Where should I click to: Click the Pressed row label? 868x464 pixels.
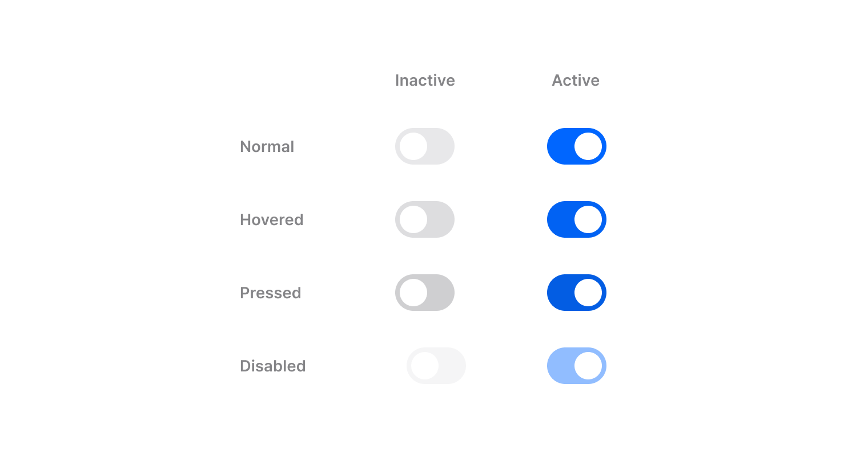pos(270,293)
